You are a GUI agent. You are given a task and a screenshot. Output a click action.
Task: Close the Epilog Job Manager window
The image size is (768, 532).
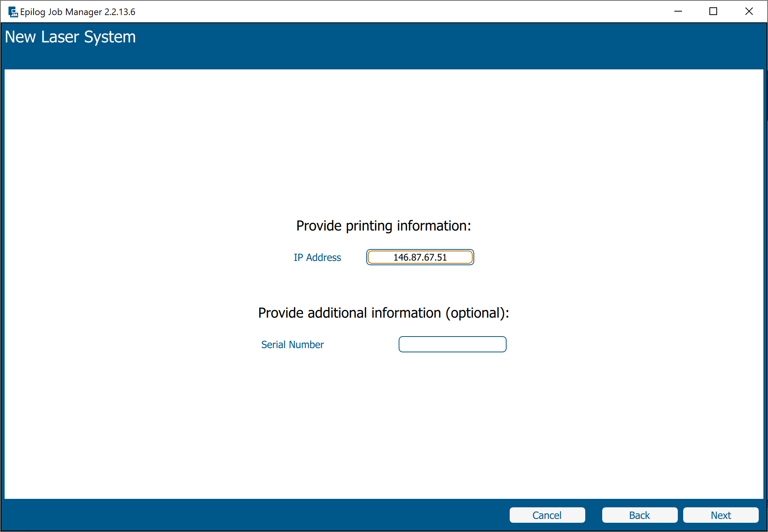749,12
